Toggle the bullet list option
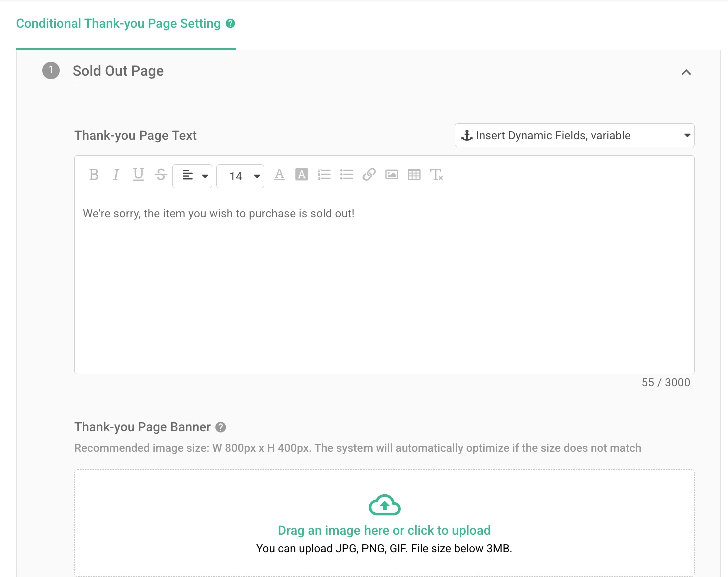 (346, 175)
